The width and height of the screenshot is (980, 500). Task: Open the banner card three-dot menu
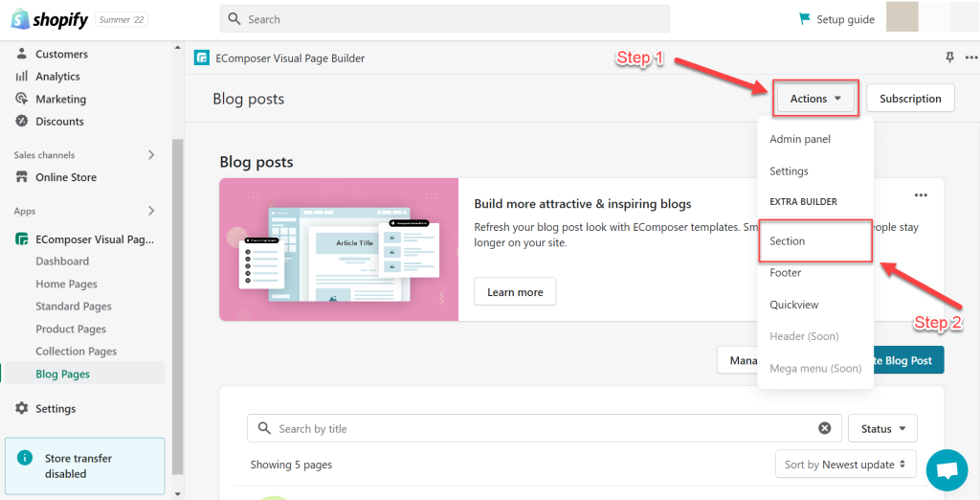tap(921, 195)
